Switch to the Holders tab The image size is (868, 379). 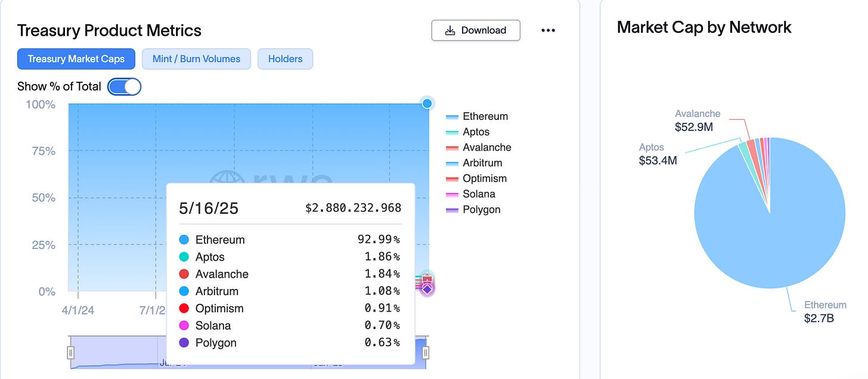285,59
